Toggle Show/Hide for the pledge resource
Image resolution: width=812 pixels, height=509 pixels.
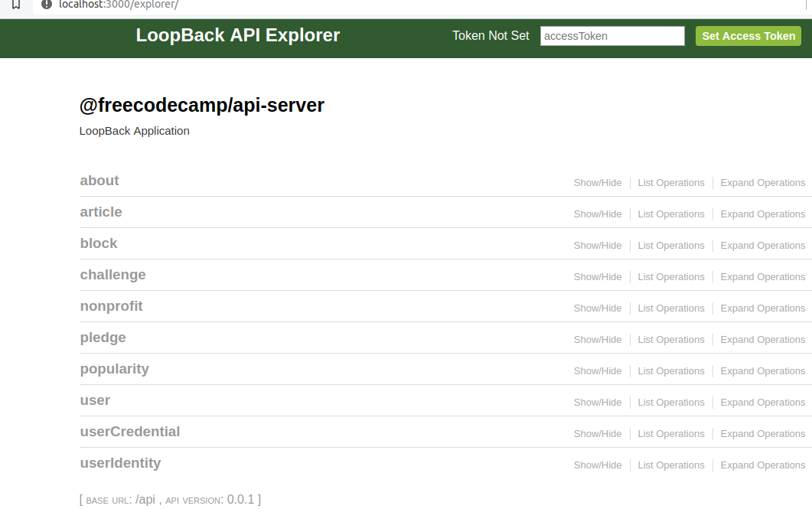597,339
